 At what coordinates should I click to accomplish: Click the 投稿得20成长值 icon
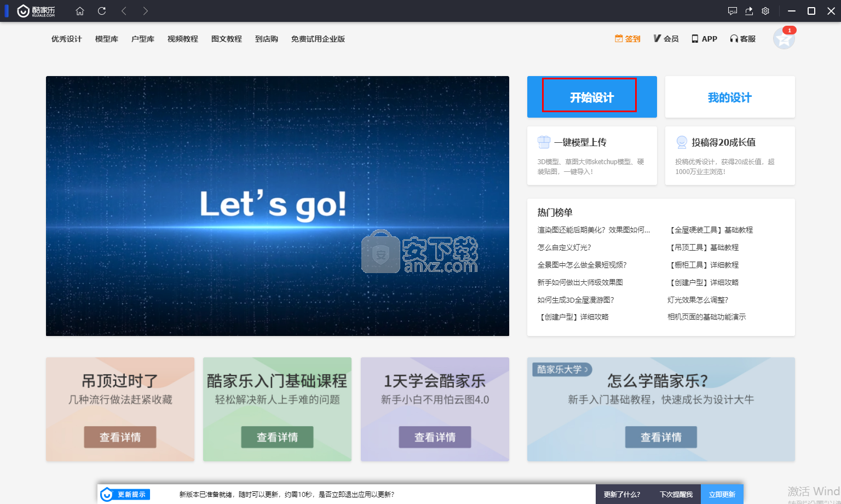click(x=682, y=142)
